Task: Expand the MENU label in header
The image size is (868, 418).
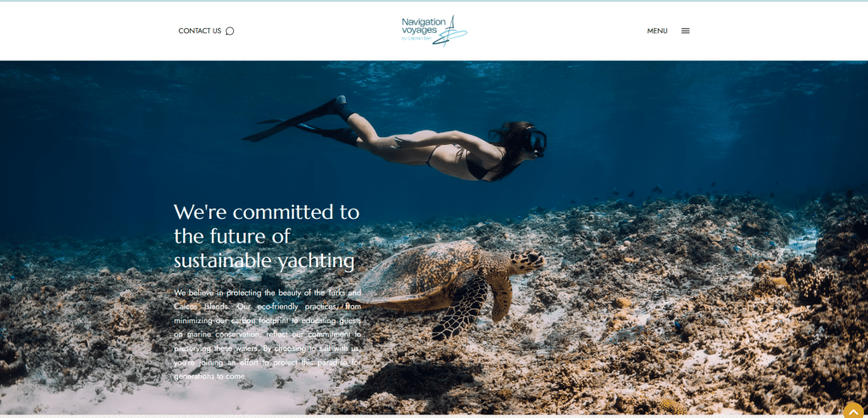Action: [657, 31]
